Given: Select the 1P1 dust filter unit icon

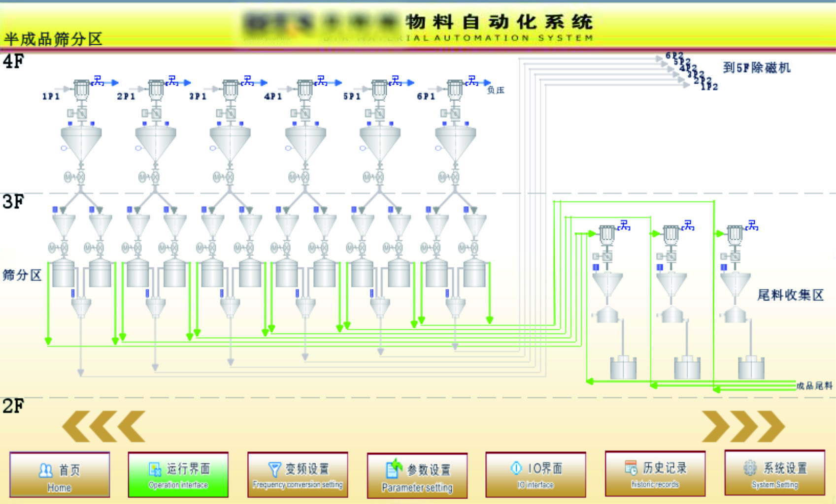Looking at the screenshot, I should tap(81, 90).
